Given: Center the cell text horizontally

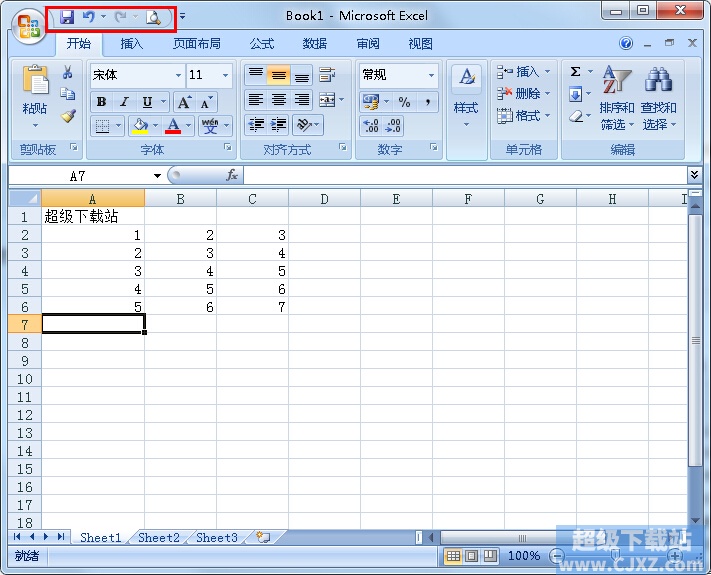Looking at the screenshot, I should tap(278, 100).
